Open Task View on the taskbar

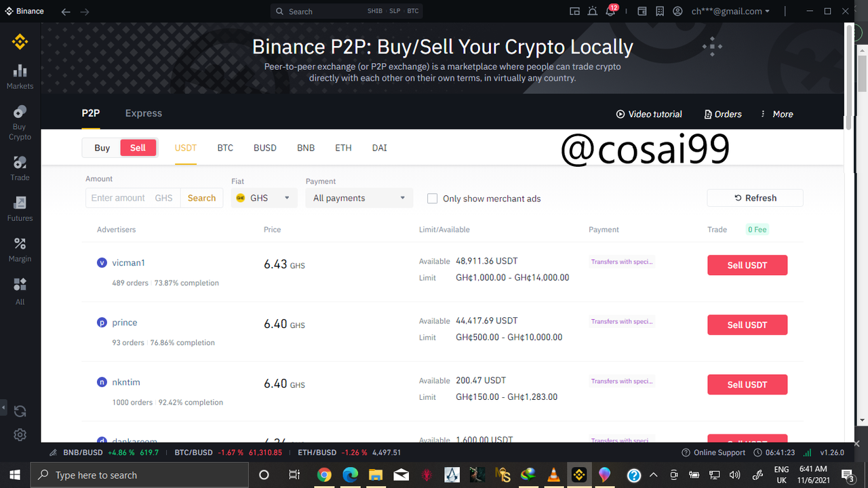click(x=294, y=475)
